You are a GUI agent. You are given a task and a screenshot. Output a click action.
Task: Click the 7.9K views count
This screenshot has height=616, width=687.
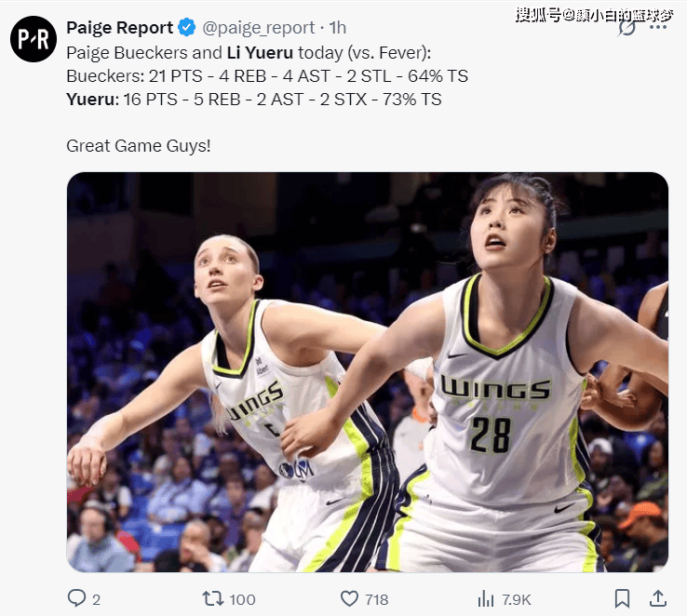[516, 599]
